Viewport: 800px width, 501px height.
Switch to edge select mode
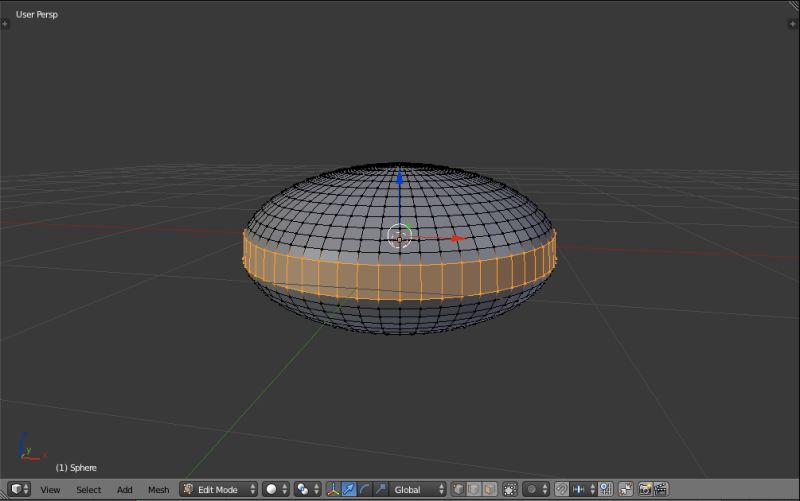tap(473, 489)
